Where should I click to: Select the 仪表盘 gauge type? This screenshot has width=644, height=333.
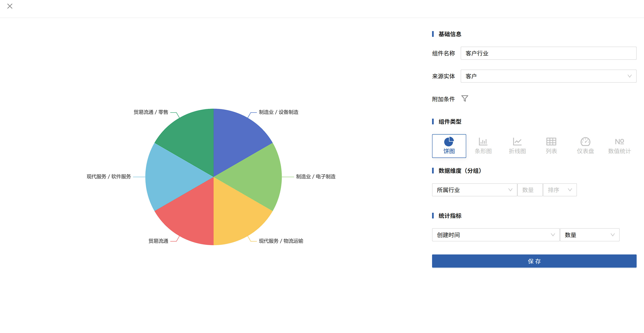point(585,146)
